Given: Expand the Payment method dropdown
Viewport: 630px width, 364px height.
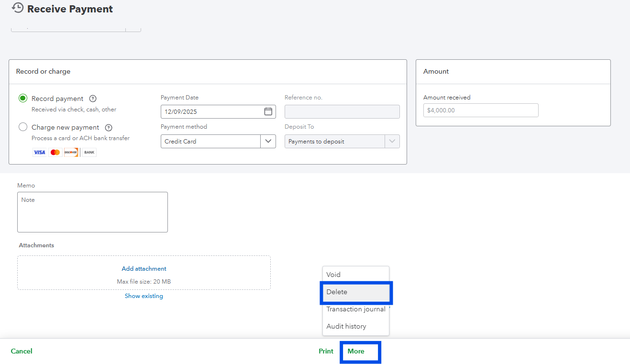Looking at the screenshot, I should tap(268, 141).
